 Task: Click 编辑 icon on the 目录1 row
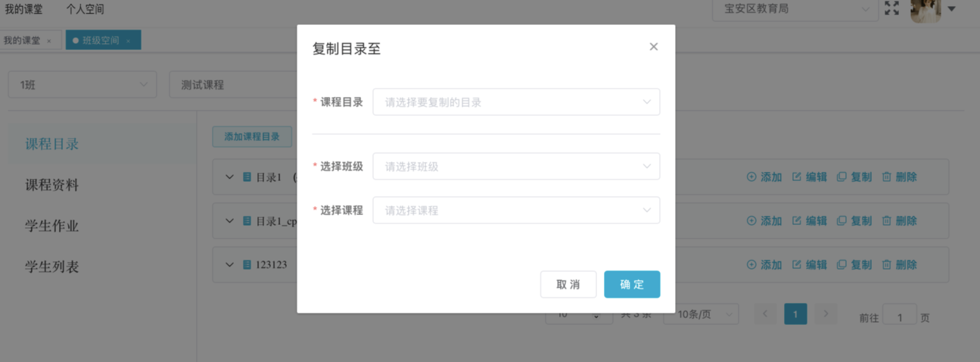tap(809, 177)
